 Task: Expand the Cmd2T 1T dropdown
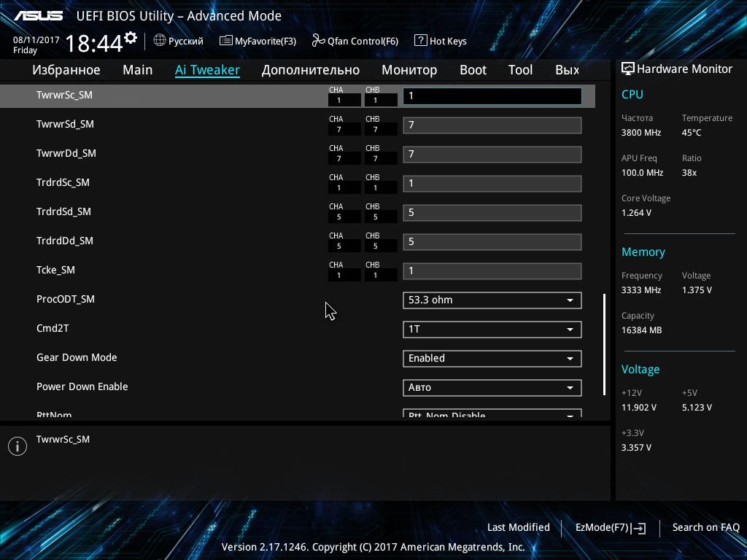pos(492,330)
